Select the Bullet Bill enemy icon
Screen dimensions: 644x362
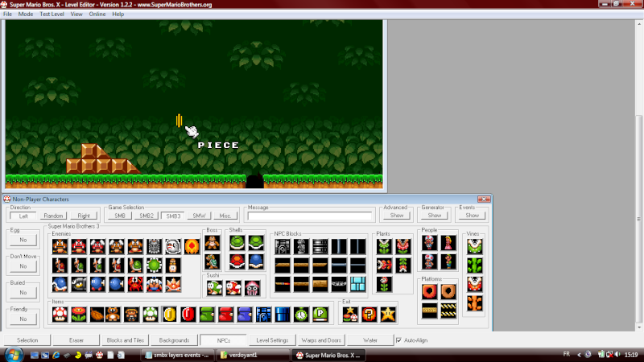pyautogui.click(x=78, y=284)
